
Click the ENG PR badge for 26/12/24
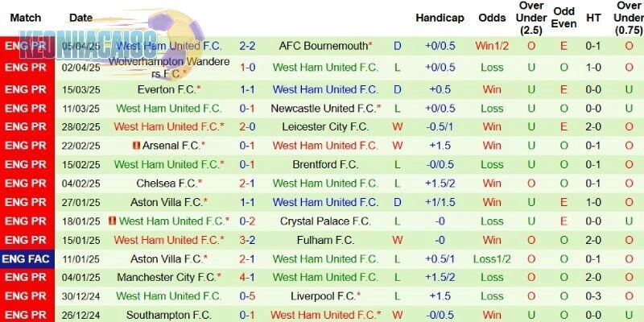coord(27,315)
